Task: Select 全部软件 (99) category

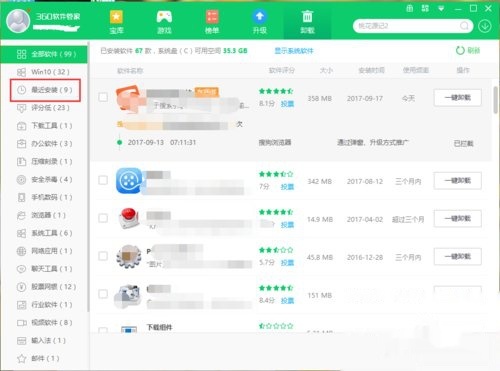Action: coord(44,54)
